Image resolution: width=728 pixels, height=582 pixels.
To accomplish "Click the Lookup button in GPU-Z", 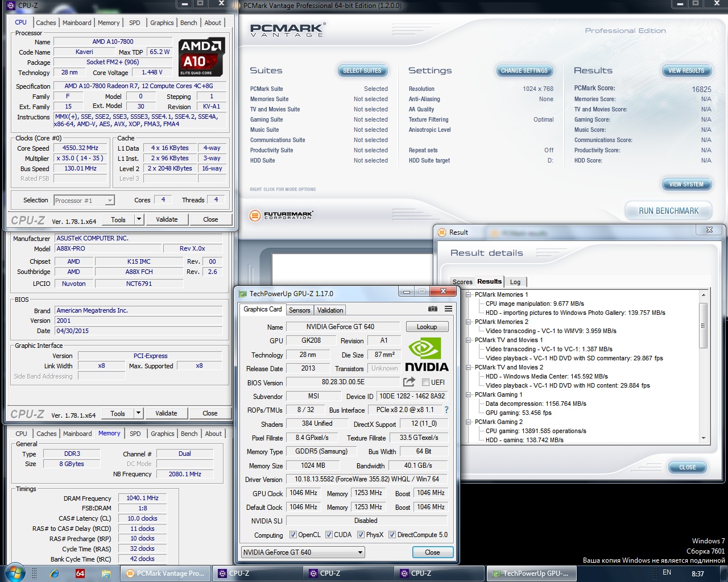I will 427,327.
